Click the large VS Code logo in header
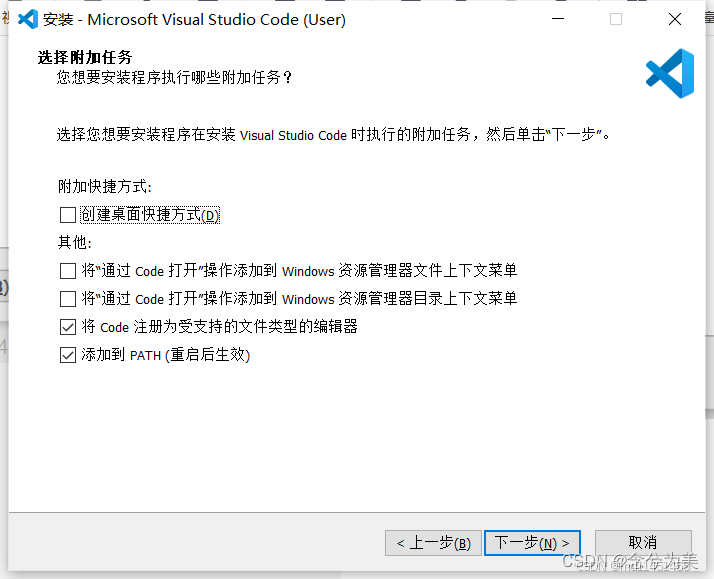This screenshot has width=714, height=579. tap(670, 73)
